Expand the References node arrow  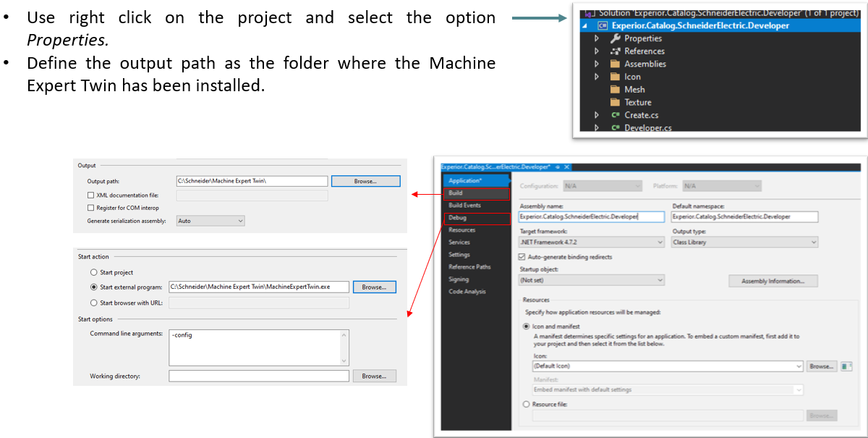597,51
